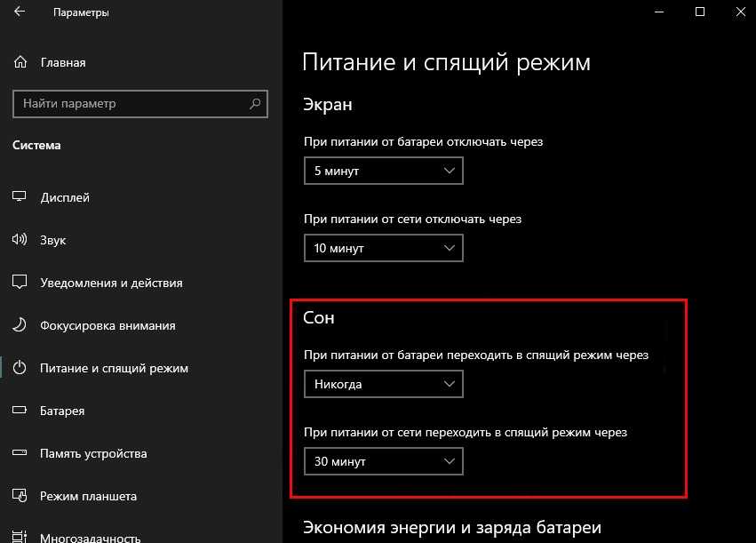Go to the 'Главная' settings home
The width and height of the screenshot is (756, 543).
63,63
